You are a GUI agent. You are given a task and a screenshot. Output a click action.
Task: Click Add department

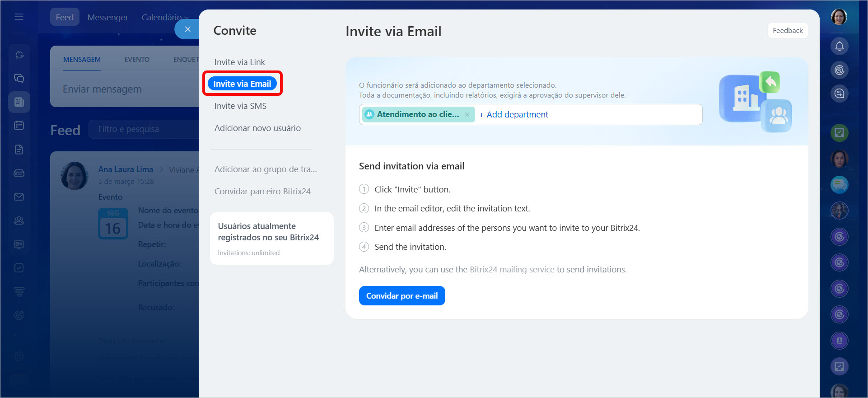[x=513, y=115]
